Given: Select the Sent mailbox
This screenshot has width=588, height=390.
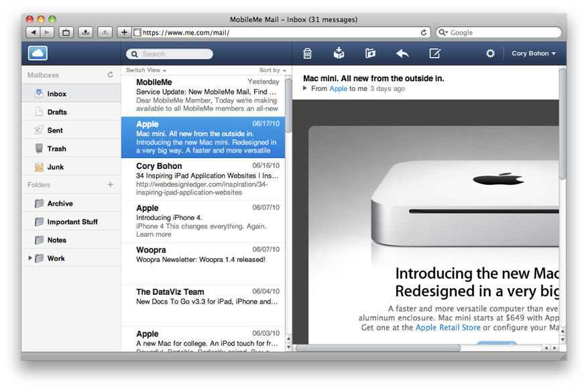Looking at the screenshot, I should click(x=71, y=129).
